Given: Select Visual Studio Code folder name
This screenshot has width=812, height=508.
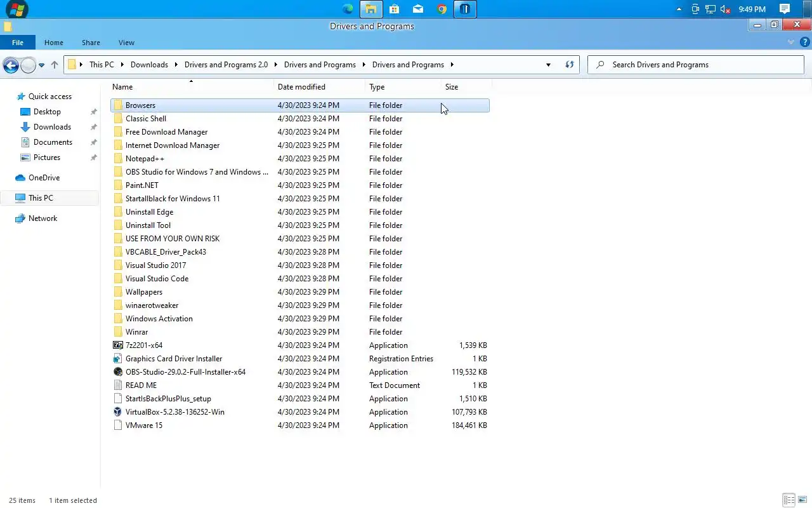Looking at the screenshot, I should point(157,279).
